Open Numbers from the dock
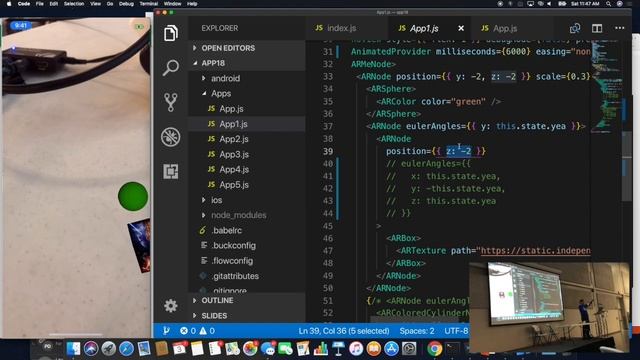The height and width of the screenshot is (360, 640). click(321, 349)
